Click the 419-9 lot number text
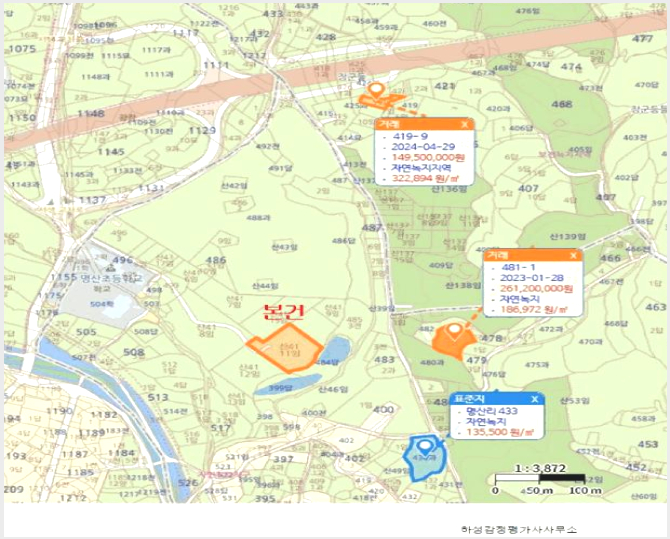This screenshot has height=539, width=670. [410, 136]
